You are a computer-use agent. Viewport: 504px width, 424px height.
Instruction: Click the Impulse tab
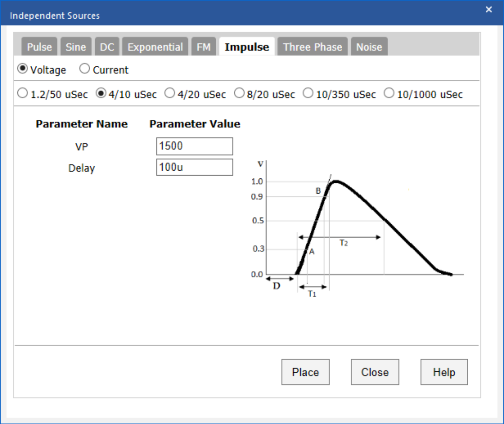tap(247, 47)
